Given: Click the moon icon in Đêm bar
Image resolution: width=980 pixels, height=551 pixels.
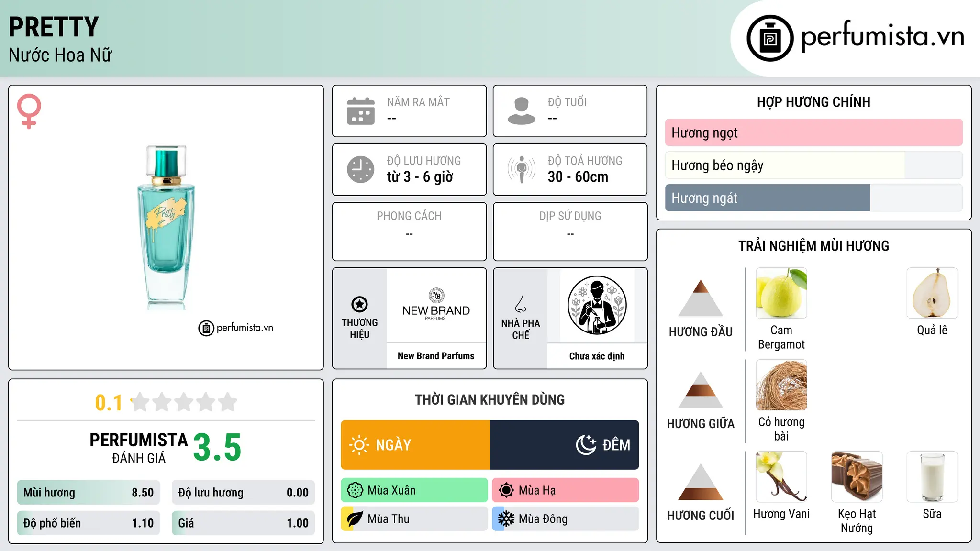Looking at the screenshot, I should [x=586, y=445].
